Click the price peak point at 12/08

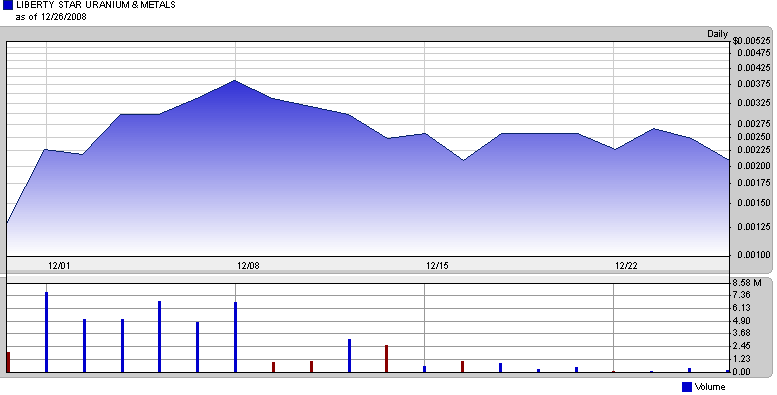[x=235, y=80]
